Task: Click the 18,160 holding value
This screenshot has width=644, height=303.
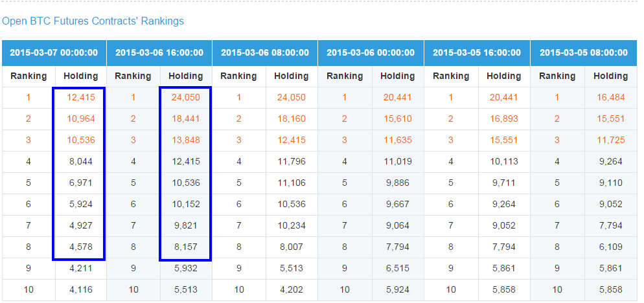Action: click(291, 118)
